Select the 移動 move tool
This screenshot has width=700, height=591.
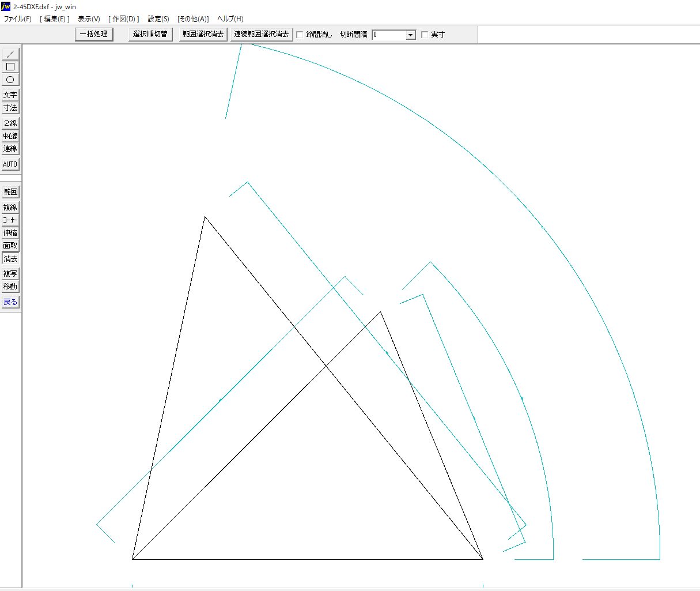pyautogui.click(x=10, y=287)
